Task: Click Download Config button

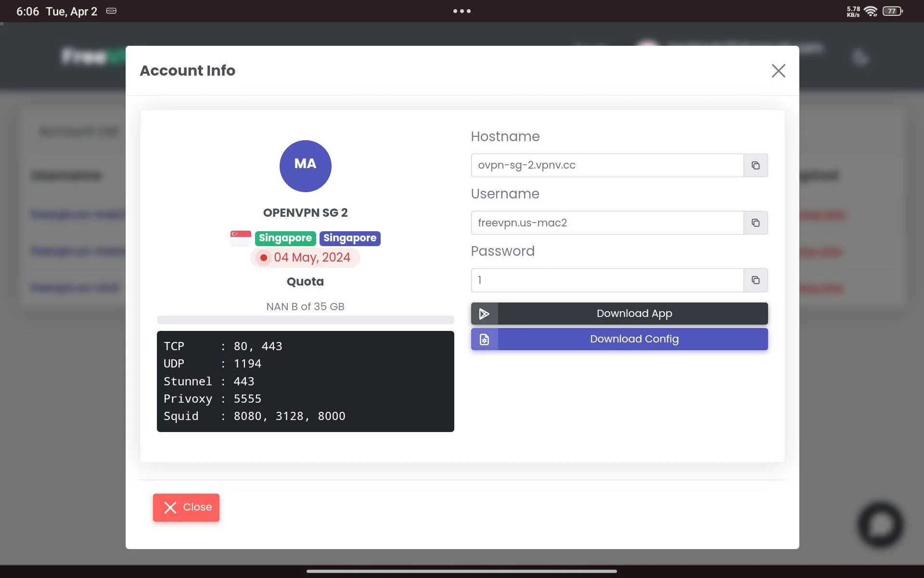Action: pos(619,339)
